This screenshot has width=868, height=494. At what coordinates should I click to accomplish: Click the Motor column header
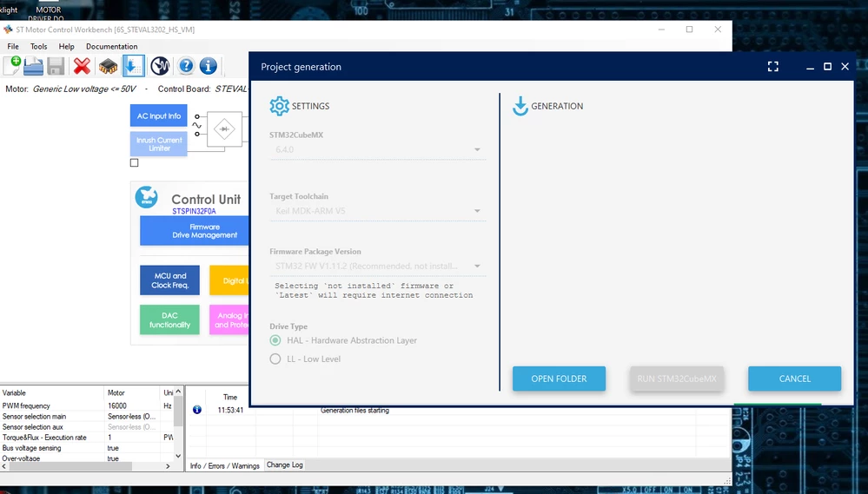click(x=132, y=392)
